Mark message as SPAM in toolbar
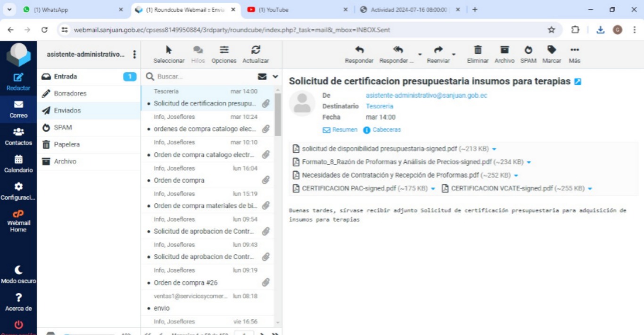The width and height of the screenshot is (644, 335). coord(528,50)
